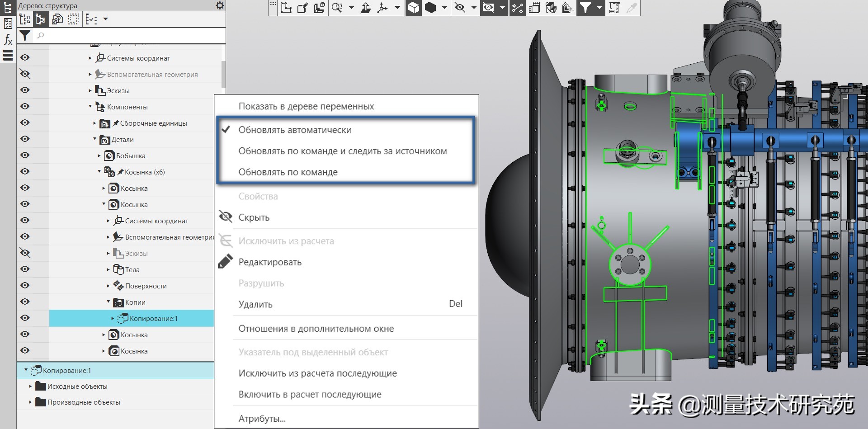Hide Вспомогательная геометрия via its eye toggle
This screenshot has height=429, width=868.
tap(25, 74)
